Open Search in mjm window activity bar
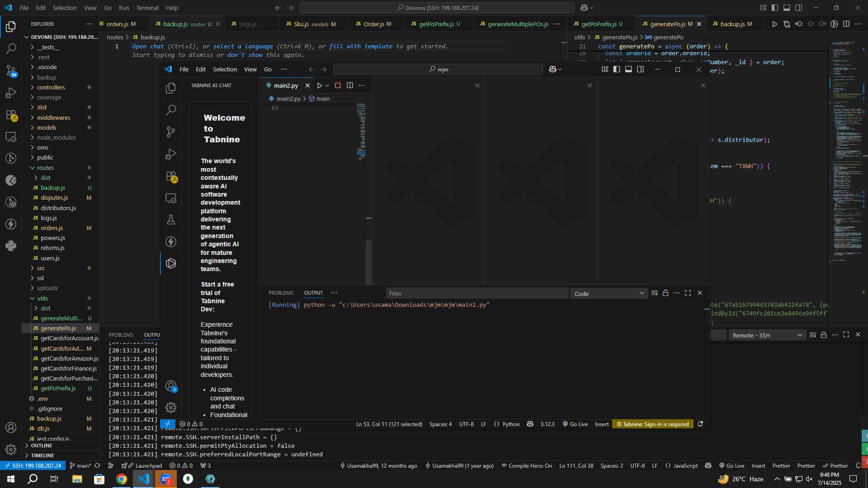The image size is (868, 488). pos(171,110)
